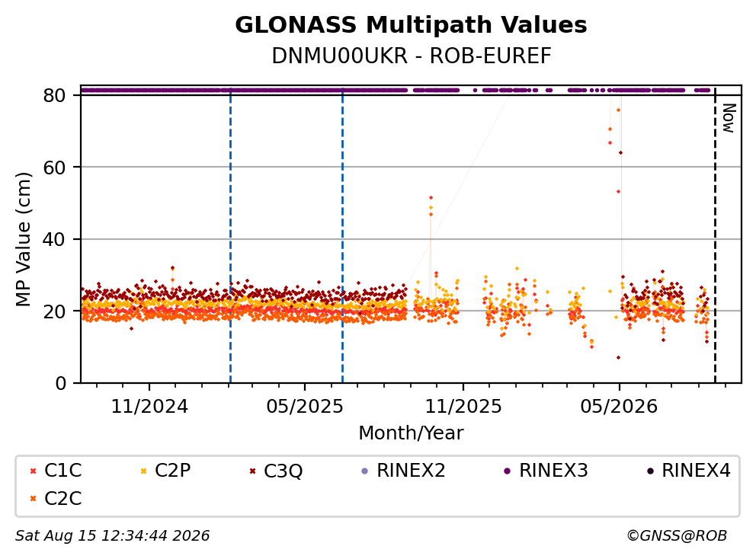Image resolution: width=756 pixels, height=559 pixels.
Task: Select the C1C legend label
Action: point(62,471)
